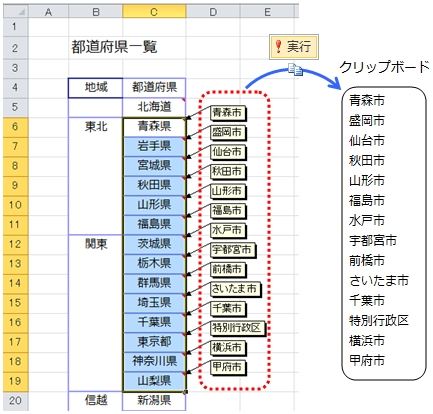The width and height of the screenshot is (433, 414).
Task: Select the さいたま市 comment note
Action: 235,289
